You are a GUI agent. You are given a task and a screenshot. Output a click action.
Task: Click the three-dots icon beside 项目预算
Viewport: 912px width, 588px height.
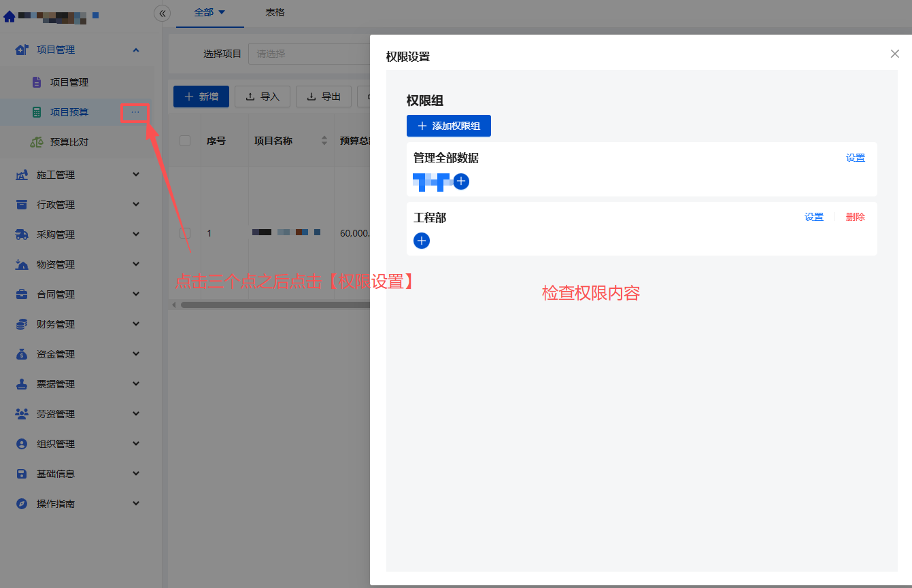click(135, 112)
